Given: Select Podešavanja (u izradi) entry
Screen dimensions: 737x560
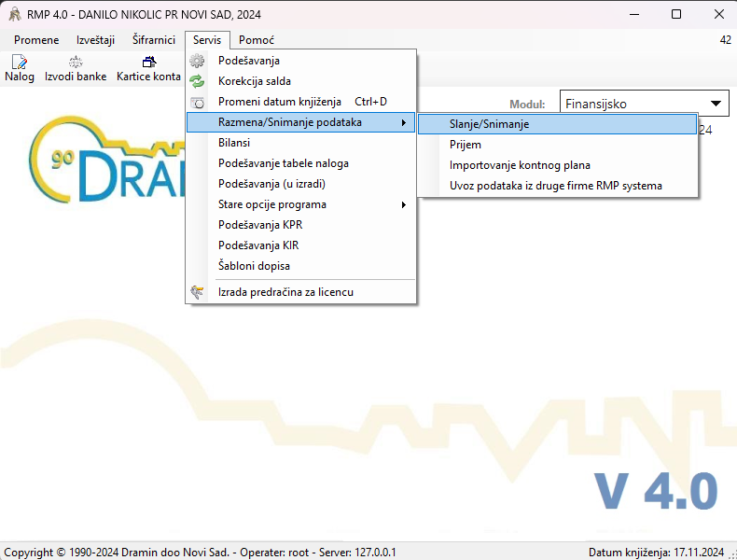Looking at the screenshot, I should point(300,184).
